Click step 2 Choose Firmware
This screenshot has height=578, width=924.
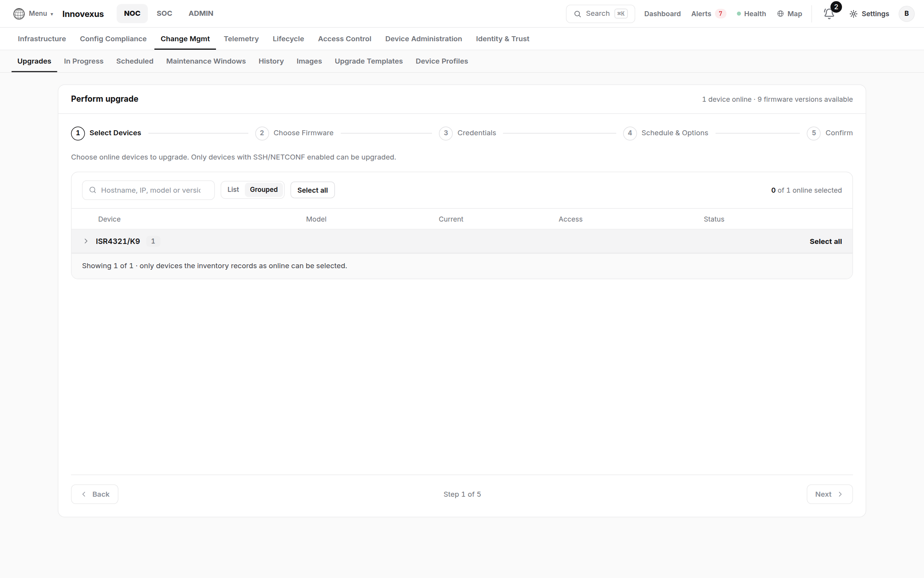point(295,133)
